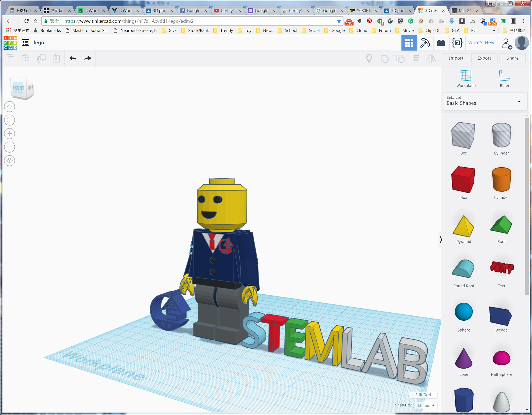Open the Snap Grid 1.0 mm dropdown

(x=426, y=405)
